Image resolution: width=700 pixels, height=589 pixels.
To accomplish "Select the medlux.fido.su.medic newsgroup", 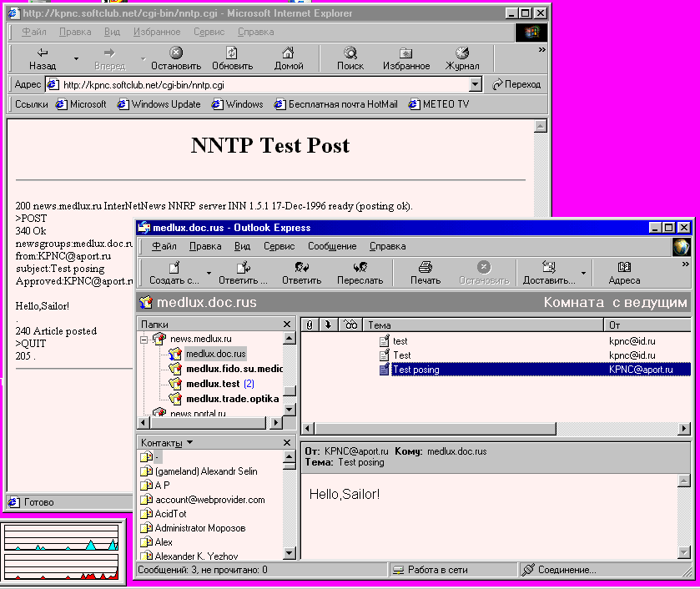I will [234, 369].
